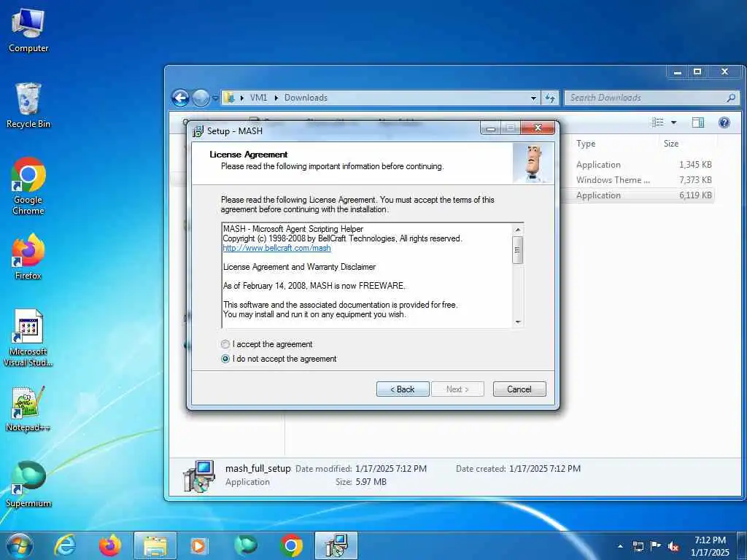Open Computer desktop icon
The image size is (747, 560).
pyautogui.click(x=28, y=31)
